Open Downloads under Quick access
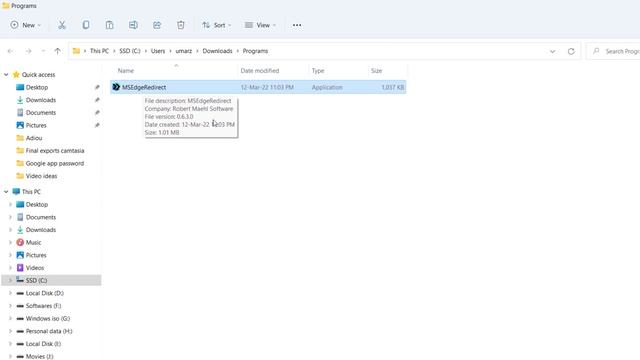640x360 pixels. (x=41, y=100)
